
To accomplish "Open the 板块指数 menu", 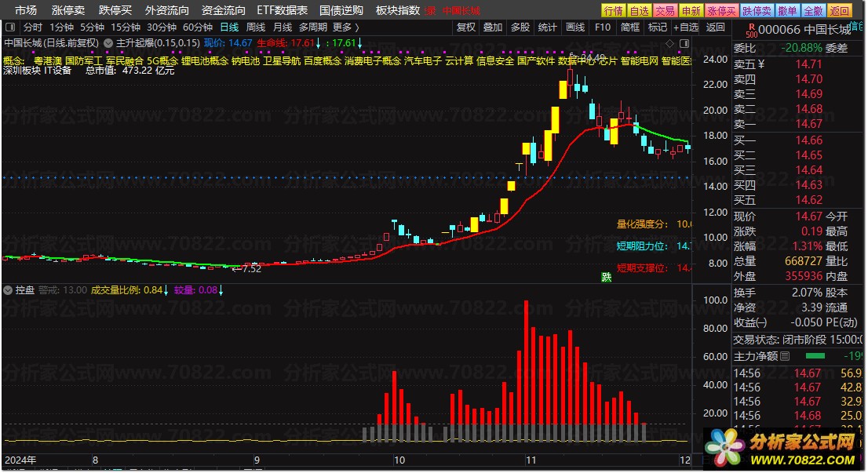I will tap(398, 10).
